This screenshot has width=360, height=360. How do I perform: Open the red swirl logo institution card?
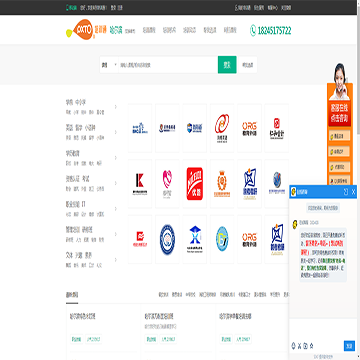pos(222,128)
